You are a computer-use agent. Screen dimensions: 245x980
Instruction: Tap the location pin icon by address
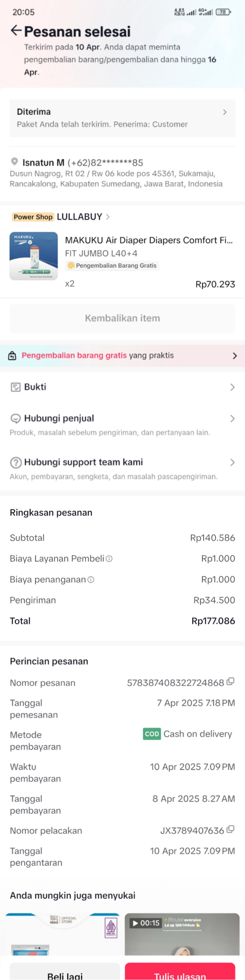[14, 162]
